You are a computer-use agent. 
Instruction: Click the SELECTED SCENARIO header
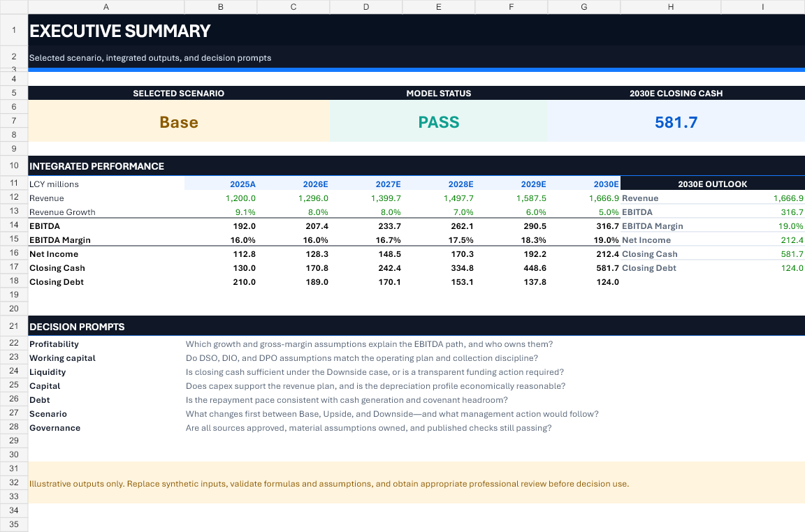179,94
